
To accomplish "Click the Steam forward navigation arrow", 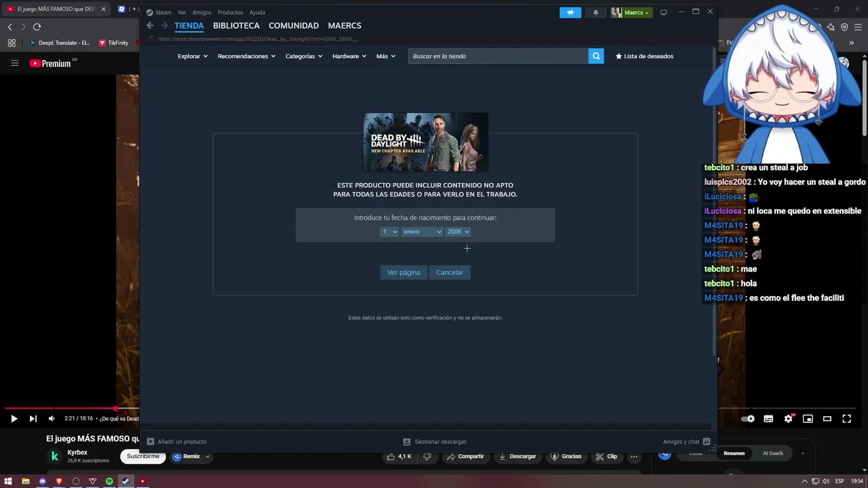I will tap(164, 26).
